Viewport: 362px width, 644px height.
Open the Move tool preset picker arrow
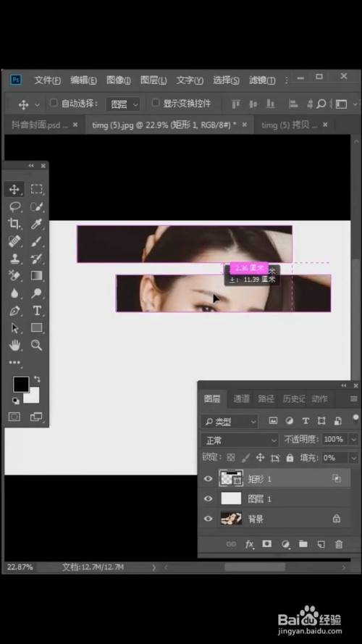[x=37, y=105]
